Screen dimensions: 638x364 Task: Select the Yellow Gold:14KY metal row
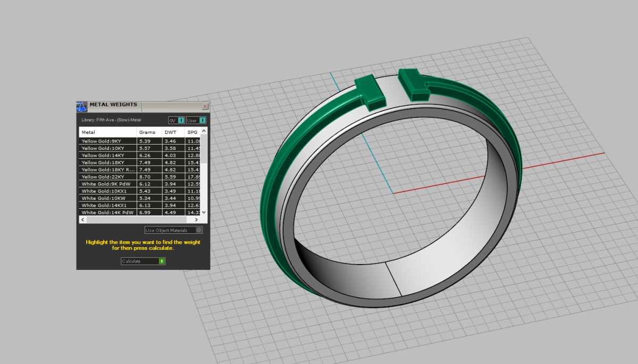point(107,155)
